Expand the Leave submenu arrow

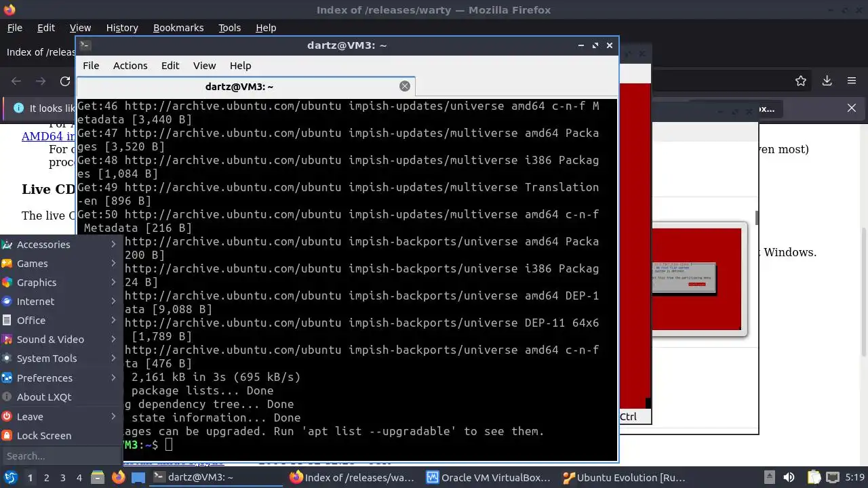coord(113,416)
